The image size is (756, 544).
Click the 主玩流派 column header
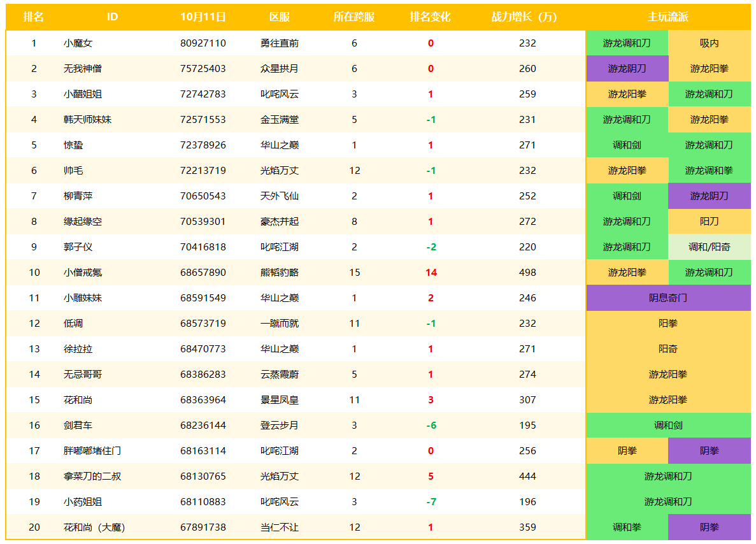coord(668,17)
